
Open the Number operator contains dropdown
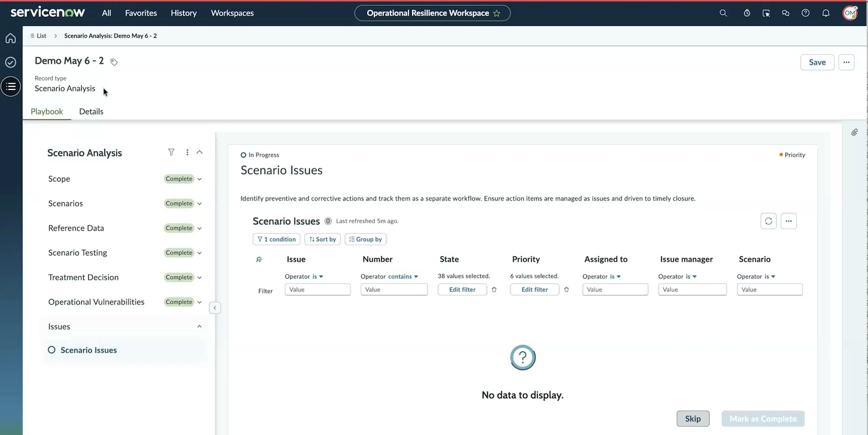pyautogui.click(x=403, y=276)
